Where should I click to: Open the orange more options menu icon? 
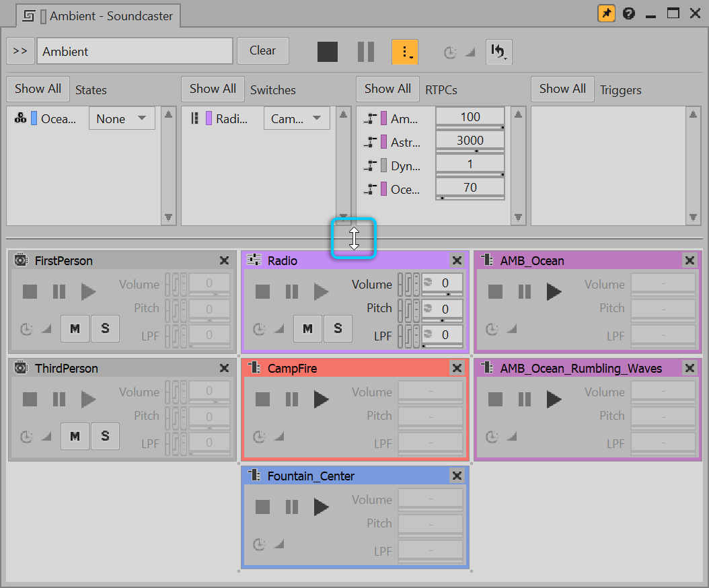(x=405, y=52)
